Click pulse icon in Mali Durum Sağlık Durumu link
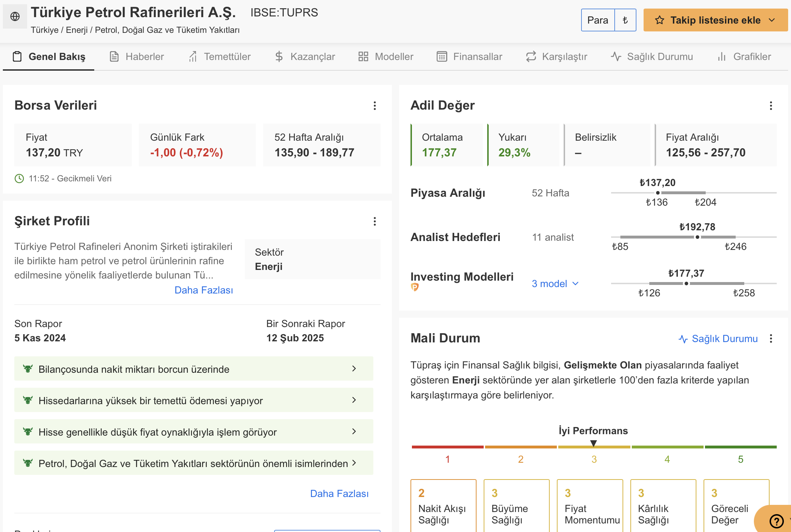 683,339
